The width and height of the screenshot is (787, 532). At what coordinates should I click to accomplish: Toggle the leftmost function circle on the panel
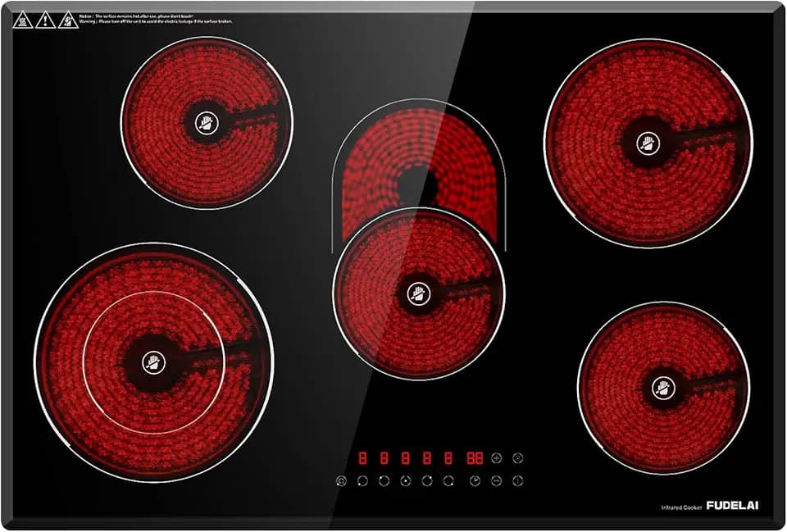coord(341,480)
